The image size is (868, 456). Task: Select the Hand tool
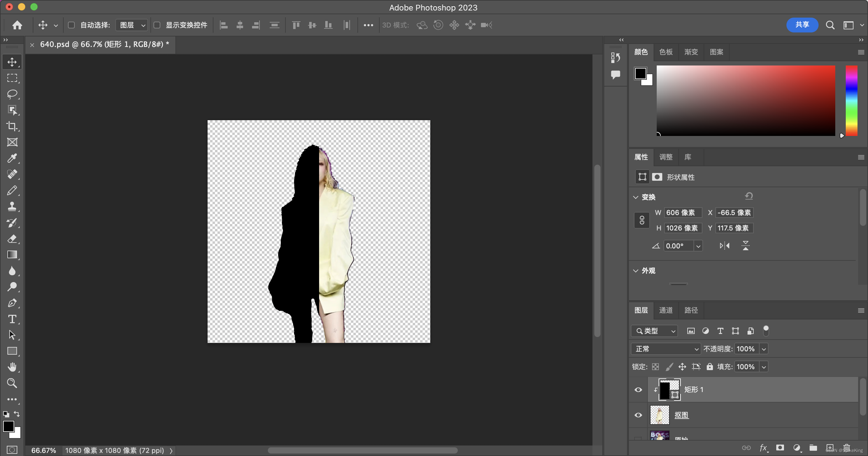(12, 367)
